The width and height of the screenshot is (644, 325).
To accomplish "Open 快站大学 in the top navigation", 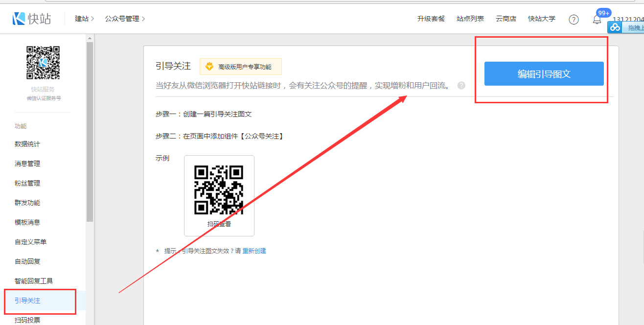I will coord(541,19).
